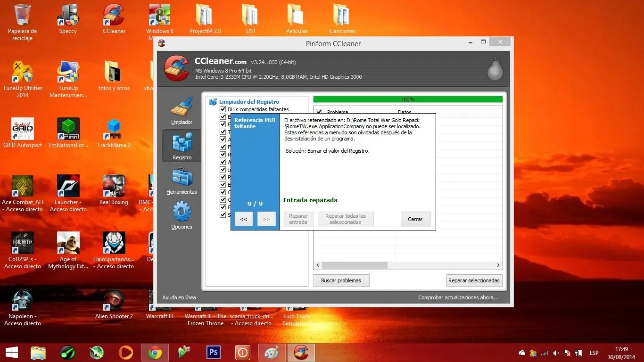Image resolution: width=644 pixels, height=362 pixels.
Task: Select the fotos y otros folder
Action: 114,76
